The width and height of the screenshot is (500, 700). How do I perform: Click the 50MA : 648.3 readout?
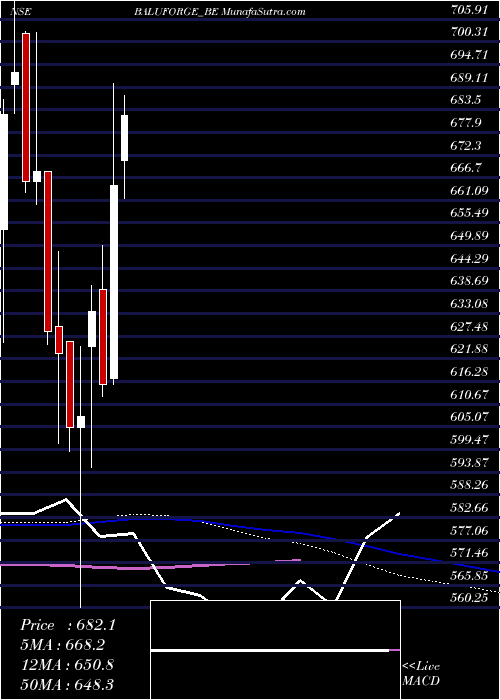click(x=67, y=684)
